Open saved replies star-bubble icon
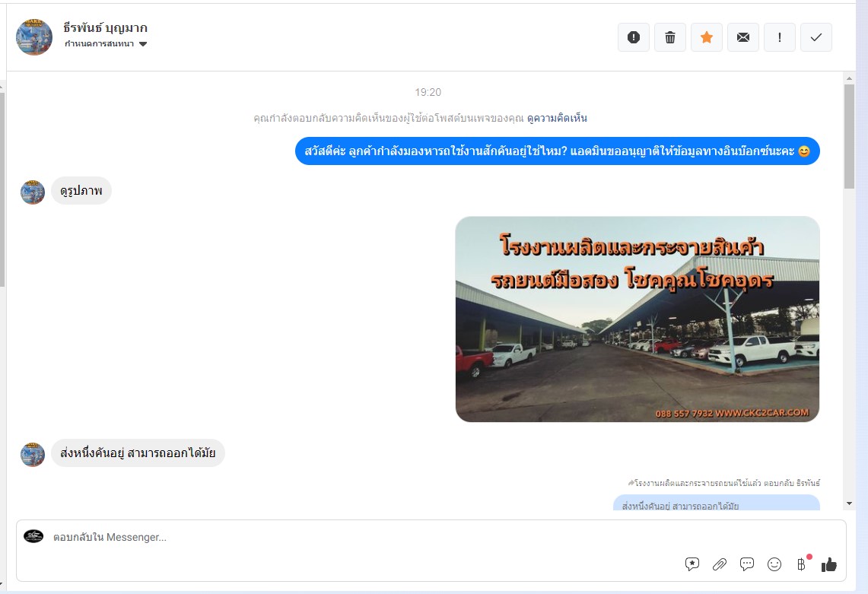The image size is (868, 594). (692, 564)
